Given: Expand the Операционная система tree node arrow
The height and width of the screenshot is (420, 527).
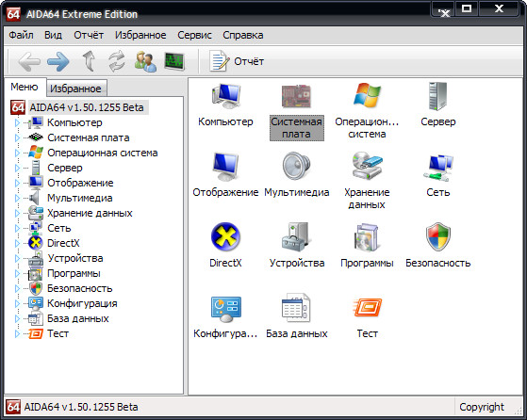Looking at the screenshot, I should click(17, 153).
